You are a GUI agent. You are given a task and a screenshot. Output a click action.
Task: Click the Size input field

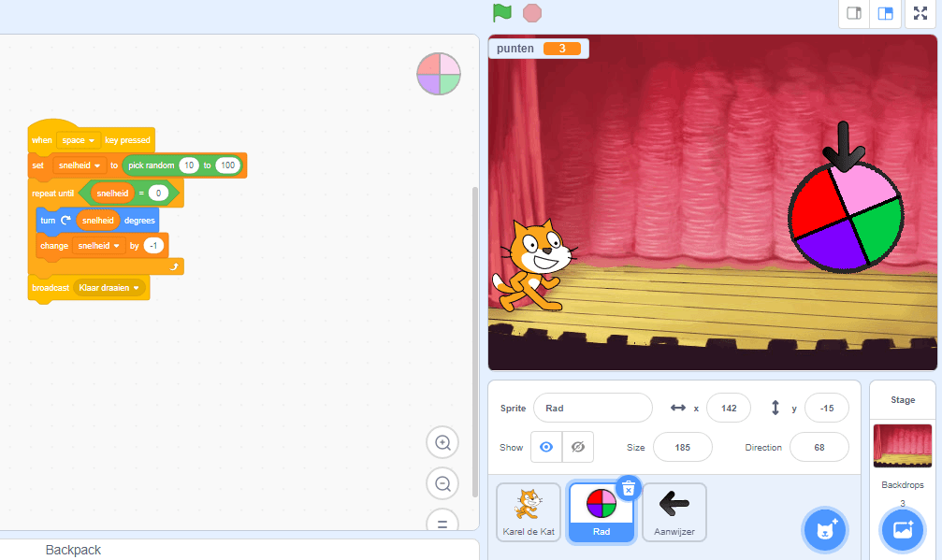coord(682,447)
